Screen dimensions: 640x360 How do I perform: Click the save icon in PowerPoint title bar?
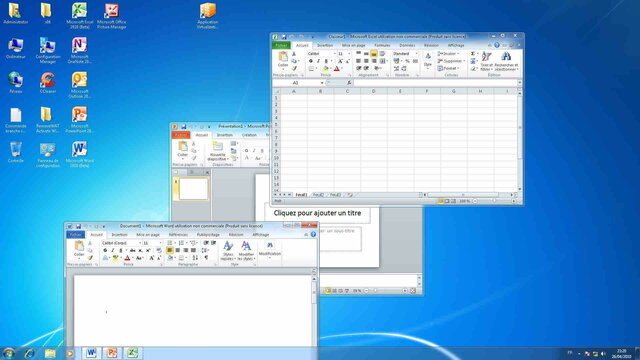[184, 127]
